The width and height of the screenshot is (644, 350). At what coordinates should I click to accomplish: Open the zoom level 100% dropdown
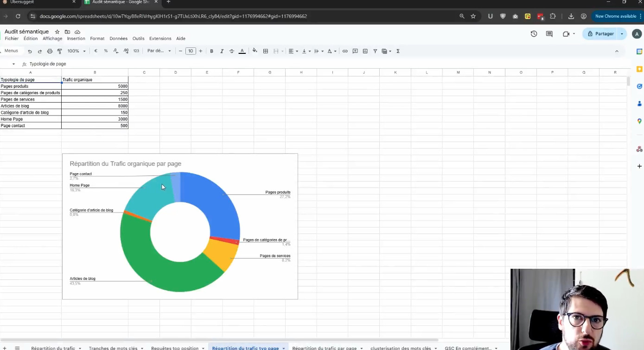click(77, 51)
